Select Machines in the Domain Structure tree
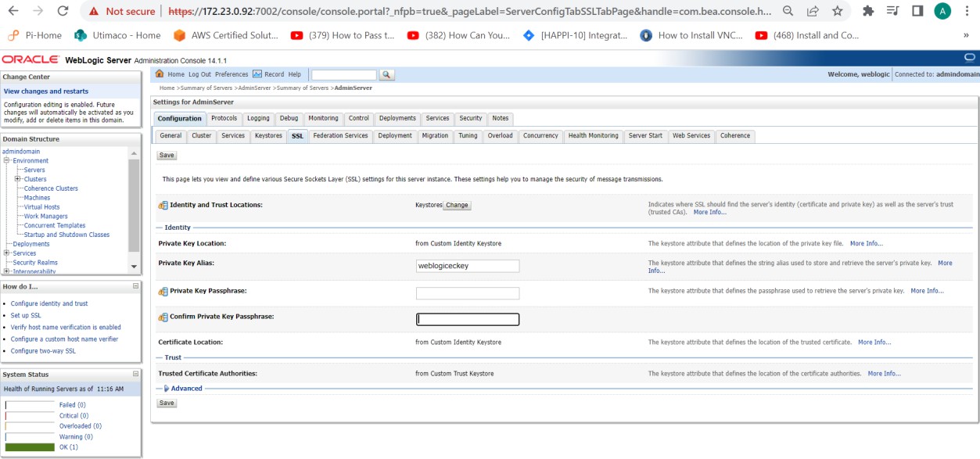The width and height of the screenshot is (980, 459). (37, 198)
